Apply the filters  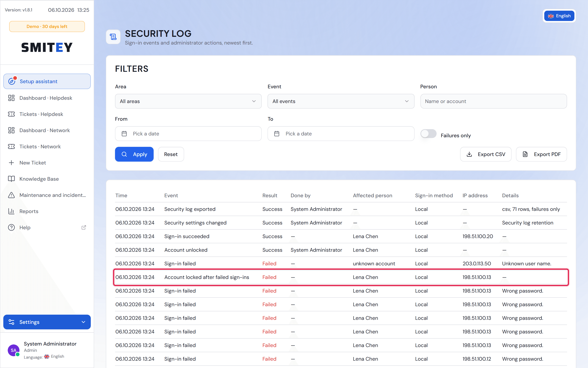[134, 154]
